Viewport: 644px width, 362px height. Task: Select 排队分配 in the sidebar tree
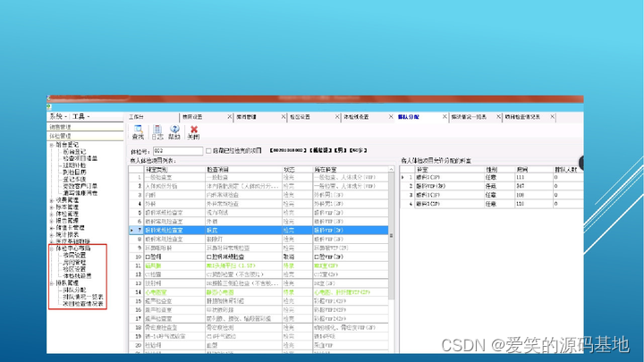coord(74,290)
